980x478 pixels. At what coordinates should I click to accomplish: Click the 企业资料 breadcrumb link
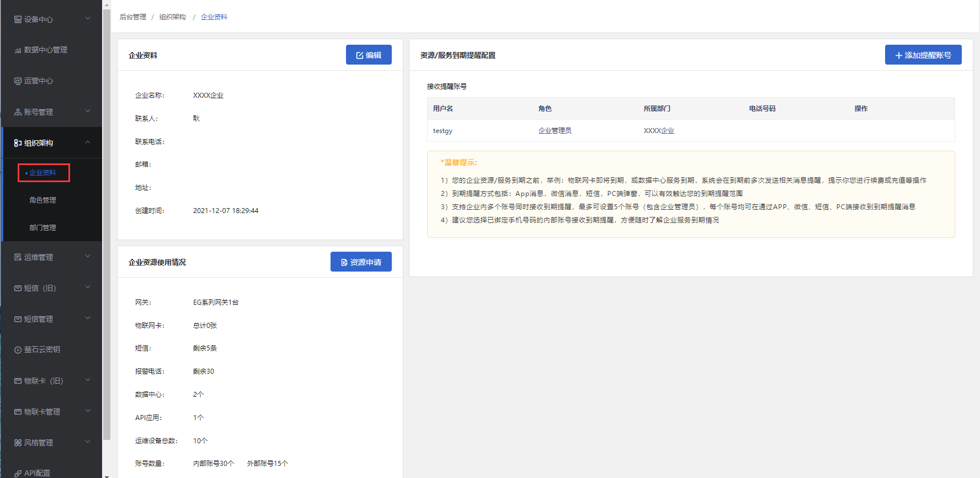coord(214,17)
